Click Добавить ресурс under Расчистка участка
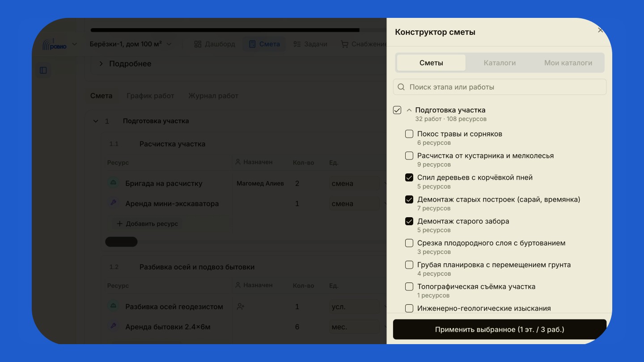Viewport: 644px width, 362px height. click(x=147, y=223)
